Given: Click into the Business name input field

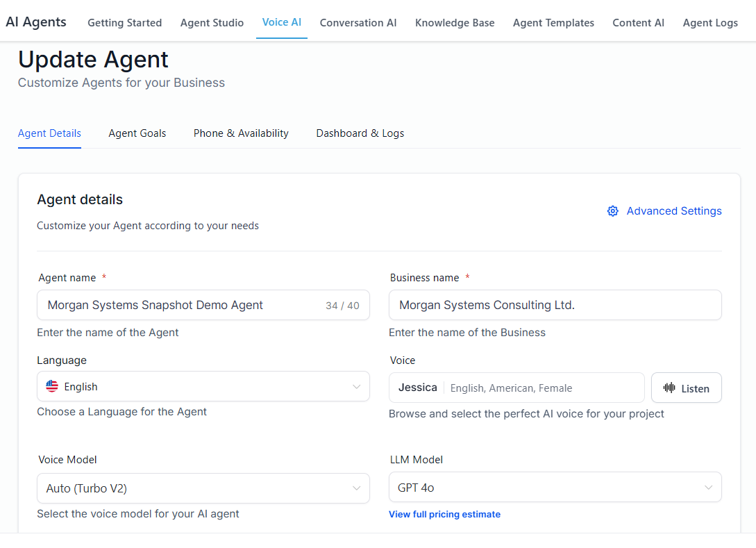Looking at the screenshot, I should (555, 305).
